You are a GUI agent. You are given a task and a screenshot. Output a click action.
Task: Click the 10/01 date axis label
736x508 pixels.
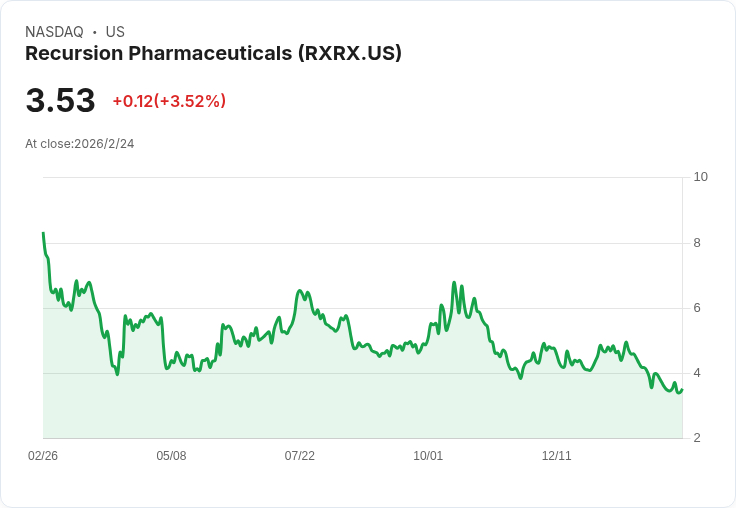pos(428,455)
